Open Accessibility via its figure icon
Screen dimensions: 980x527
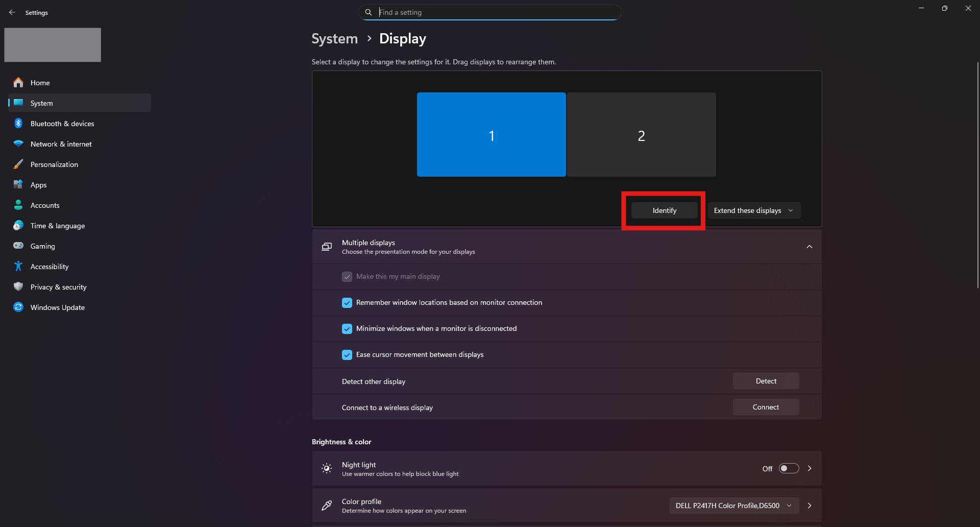(x=18, y=266)
